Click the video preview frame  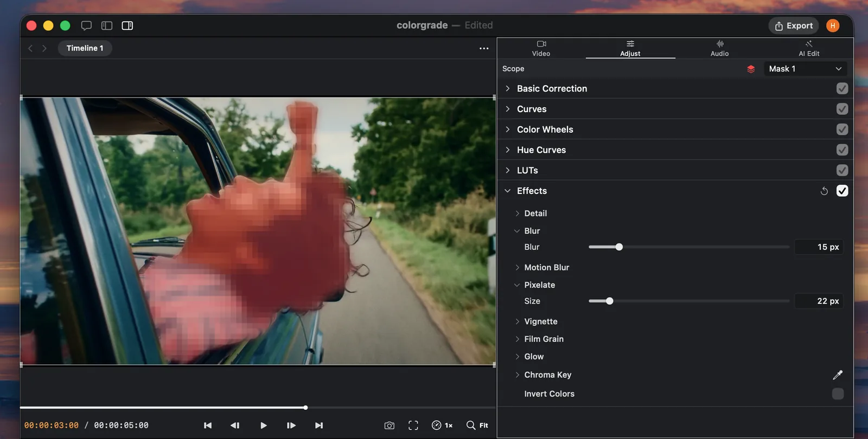click(258, 231)
